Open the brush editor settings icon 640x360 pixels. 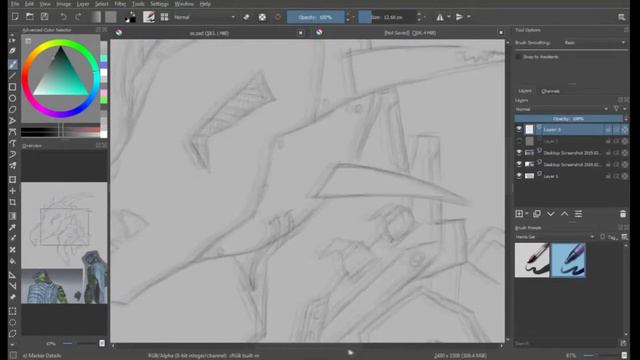pyautogui.click(x=149, y=17)
